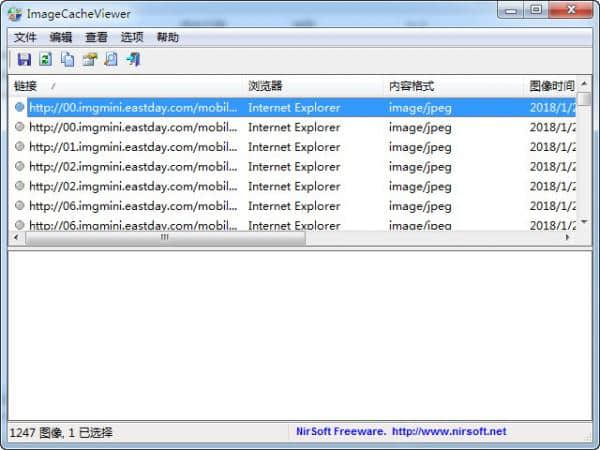Sort by the 浏览器 column header
The height and width of the screenshot is (450, 600).
point(313,86)
